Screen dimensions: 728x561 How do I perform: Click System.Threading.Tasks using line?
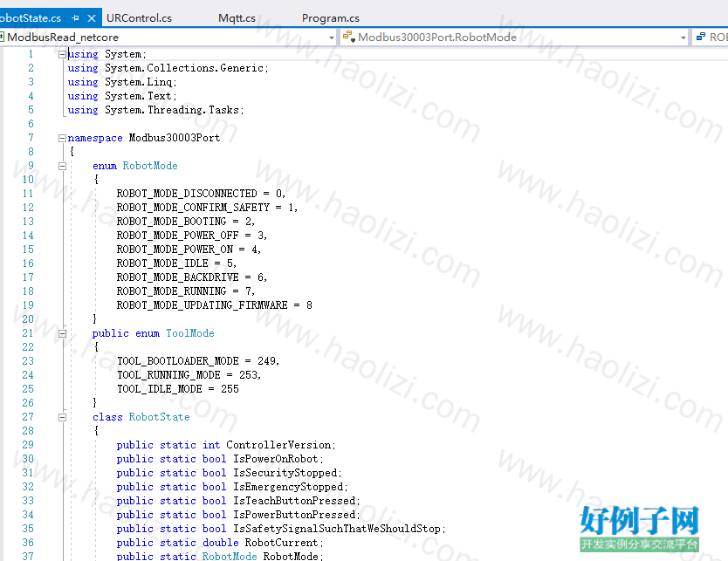pyautogui.click(x=156, y=110)
